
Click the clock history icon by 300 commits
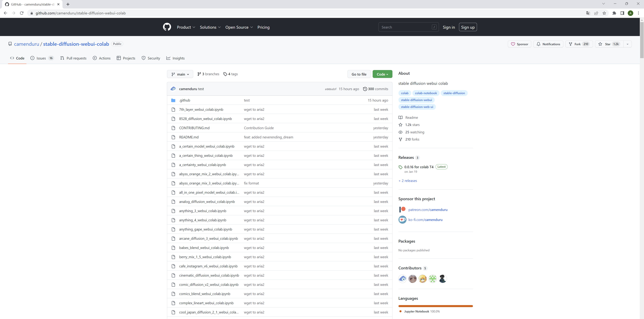click(365, 89)
